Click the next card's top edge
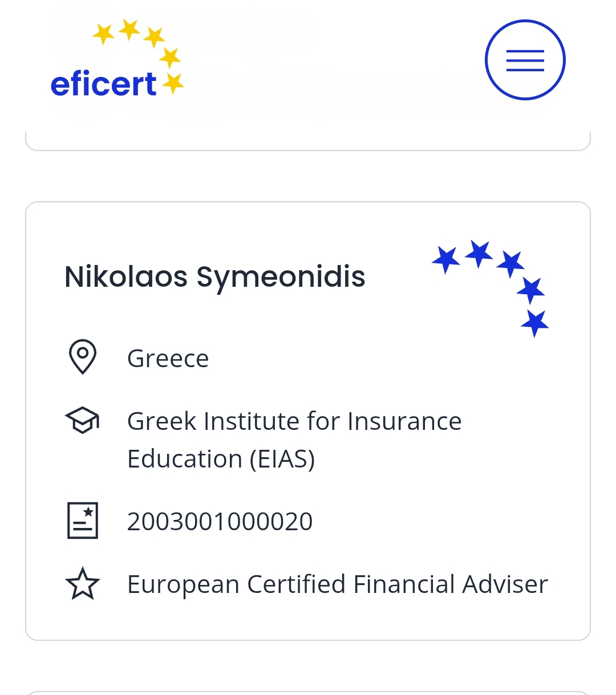 308,693
